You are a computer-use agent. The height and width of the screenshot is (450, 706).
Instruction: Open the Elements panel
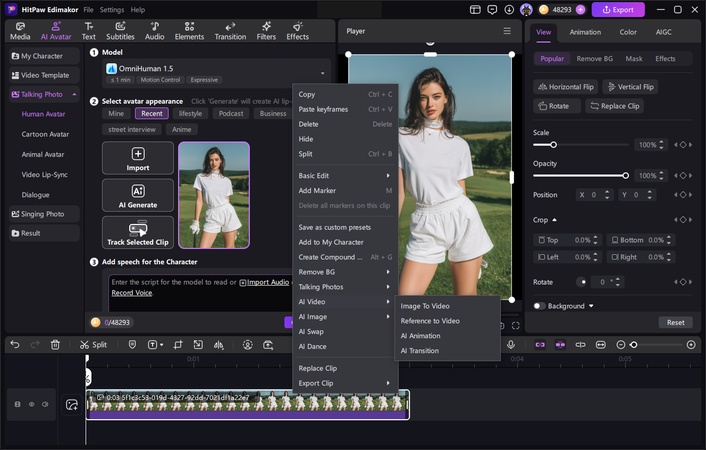(x=189, y=31)
